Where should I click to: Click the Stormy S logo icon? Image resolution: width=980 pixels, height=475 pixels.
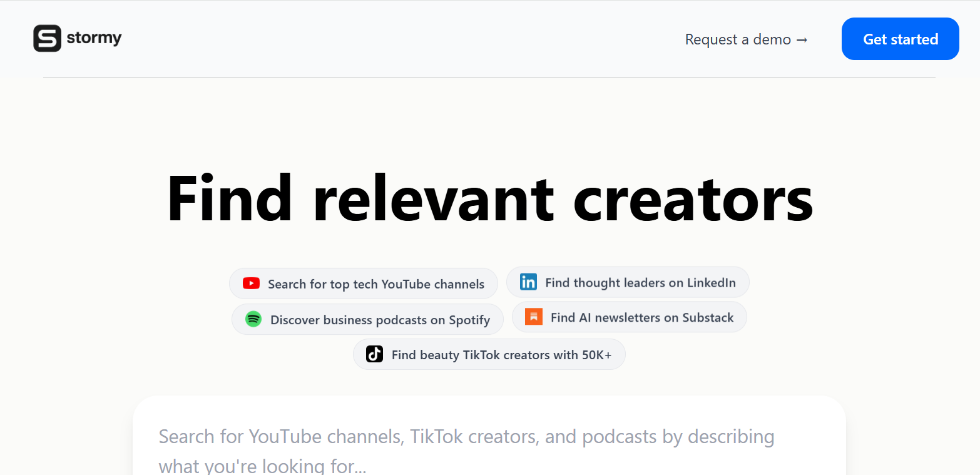point(47,38)
